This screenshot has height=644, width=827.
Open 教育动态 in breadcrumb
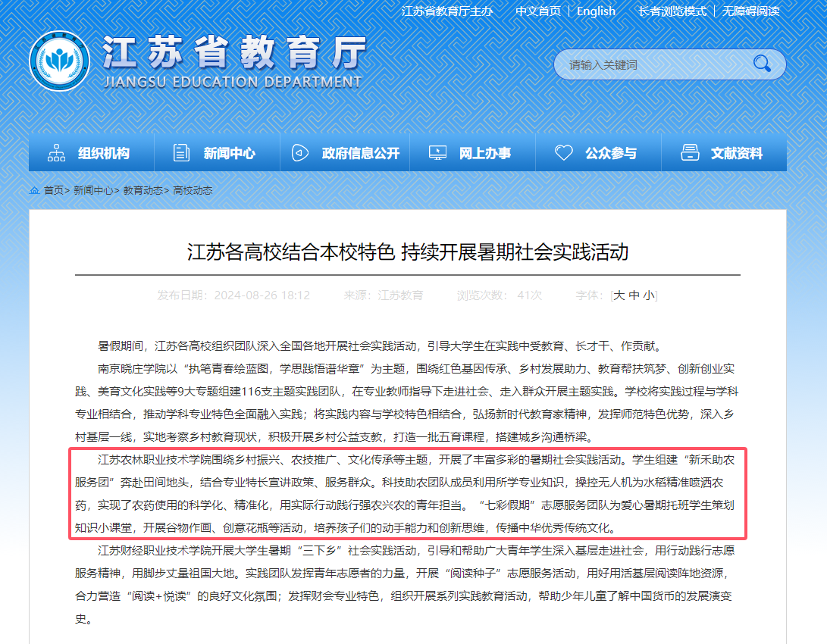(143, 190)
